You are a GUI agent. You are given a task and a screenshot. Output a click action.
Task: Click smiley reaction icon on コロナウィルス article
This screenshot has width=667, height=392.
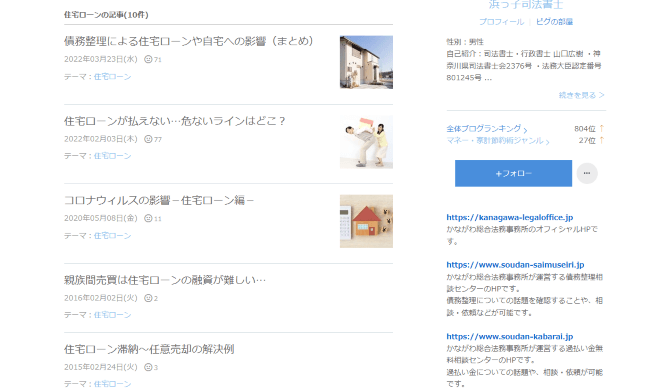[x=148, y=219]
